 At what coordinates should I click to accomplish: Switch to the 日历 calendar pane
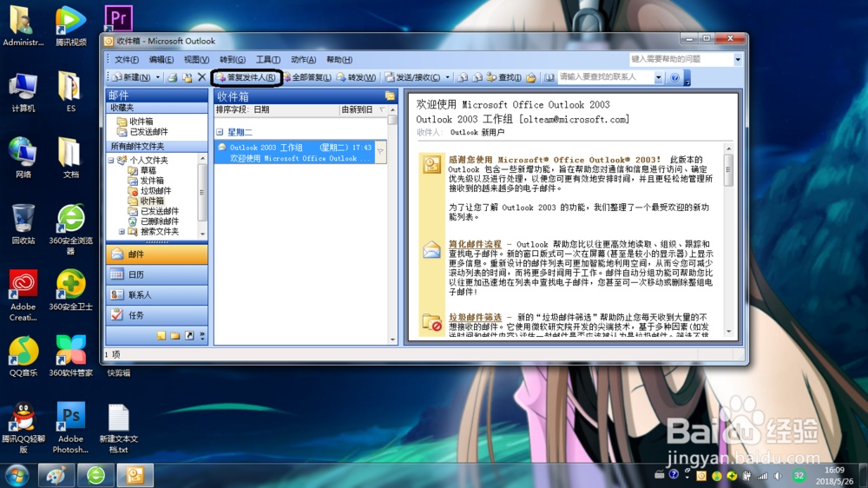156,274
